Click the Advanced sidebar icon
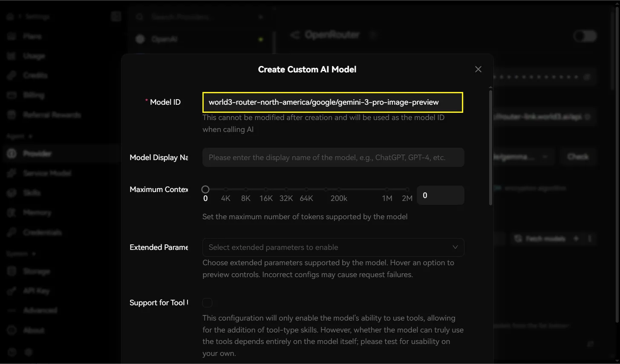This screenshot has width=620, height=364. [12, 310]
